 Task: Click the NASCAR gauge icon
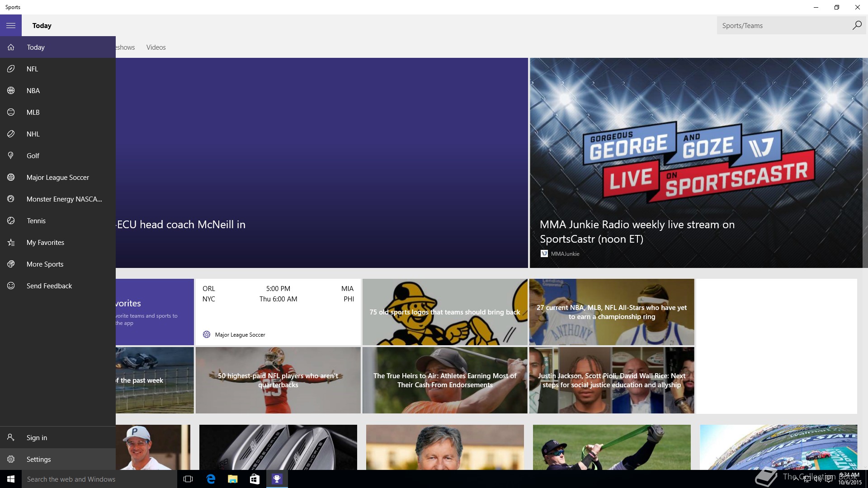click(x=11, y=199)
